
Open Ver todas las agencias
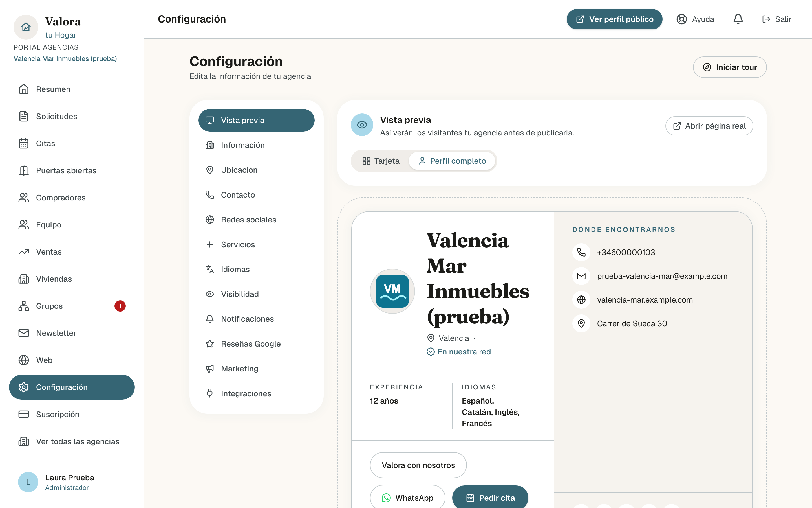(x=72, y=441)
